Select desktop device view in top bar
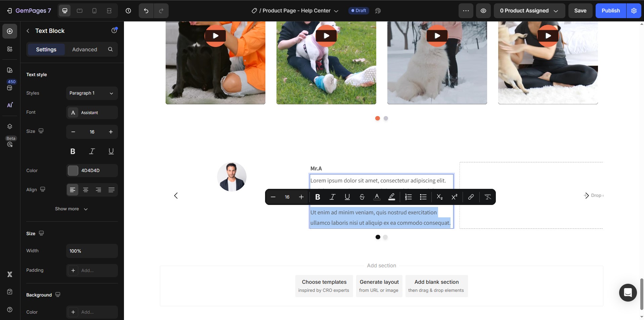 (x=65, y=11)
